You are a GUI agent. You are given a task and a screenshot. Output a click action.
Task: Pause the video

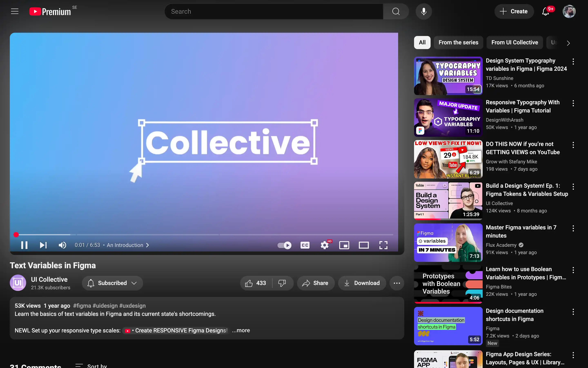pos(24,245)
